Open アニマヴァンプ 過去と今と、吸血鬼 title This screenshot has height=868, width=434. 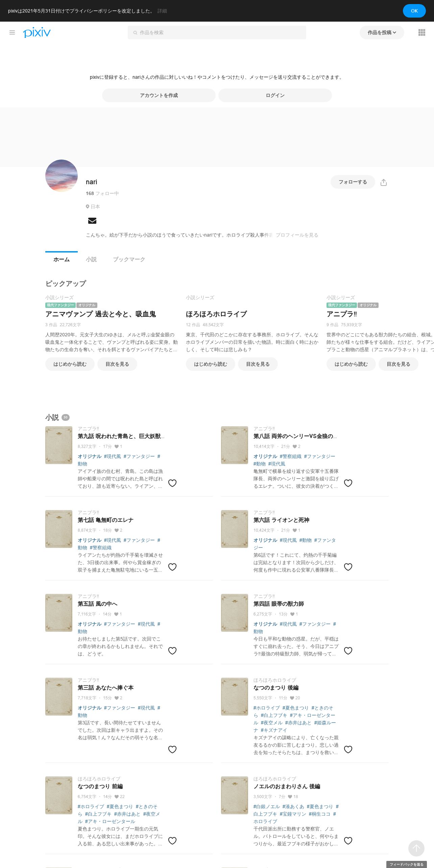[101, 314]
